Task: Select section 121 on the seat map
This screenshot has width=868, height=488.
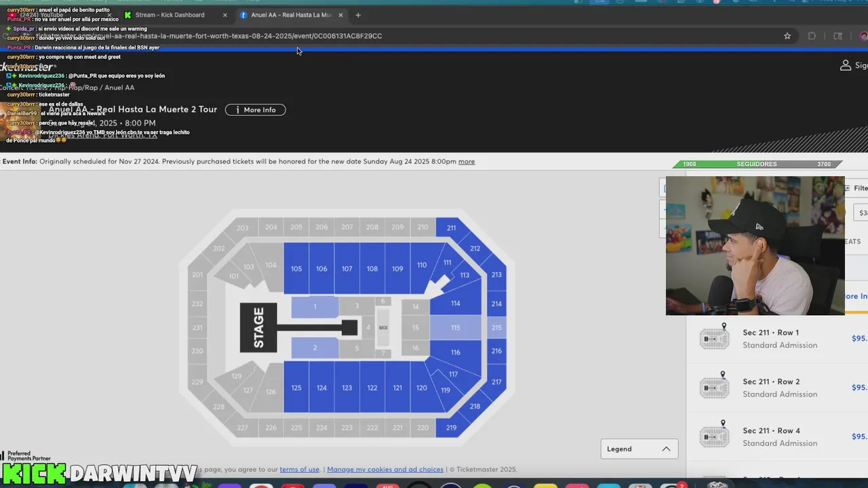Action: point(397,388)
